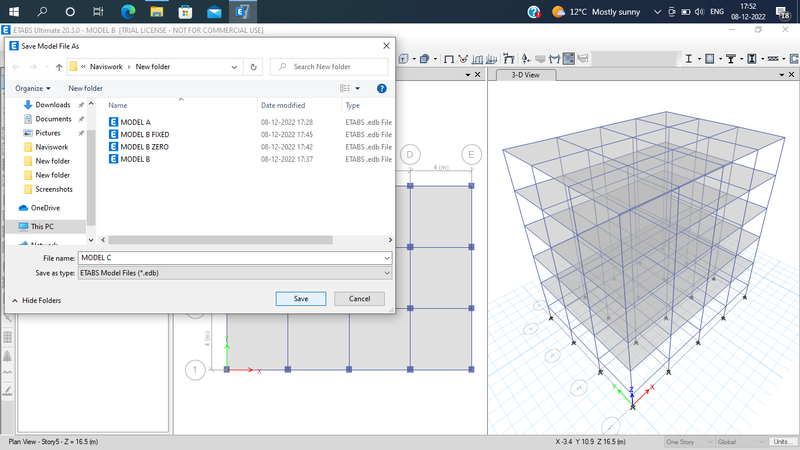Screen dimensions: 800x450
Task: Click Naviswork in the address breadcrumb
Action: tap(106, 67)
